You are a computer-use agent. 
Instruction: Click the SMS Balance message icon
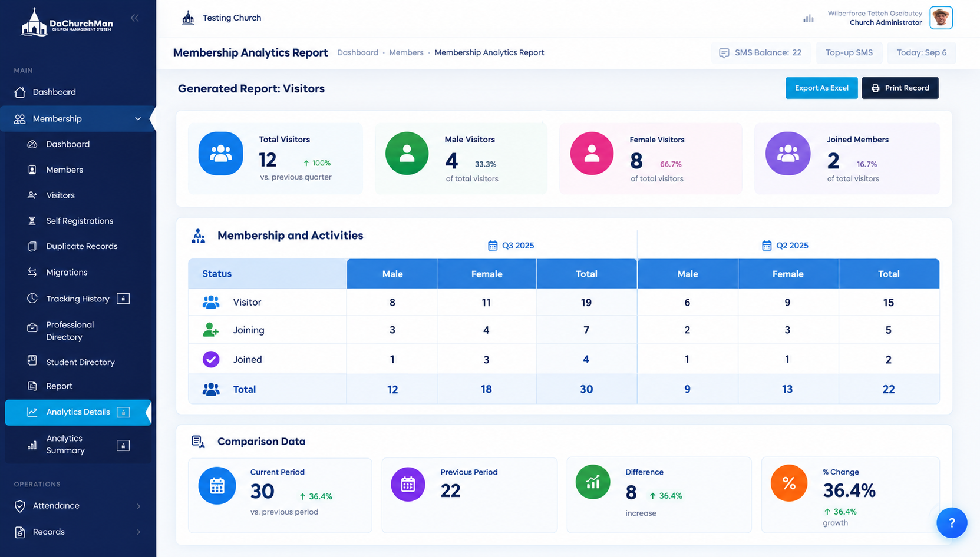(724, 53)
